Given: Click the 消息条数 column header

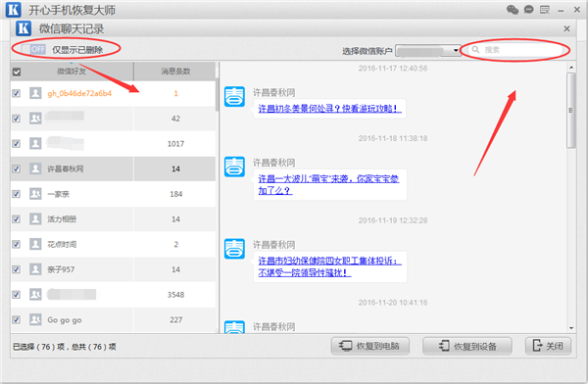Looking at the screenshot, I should 175,71.
